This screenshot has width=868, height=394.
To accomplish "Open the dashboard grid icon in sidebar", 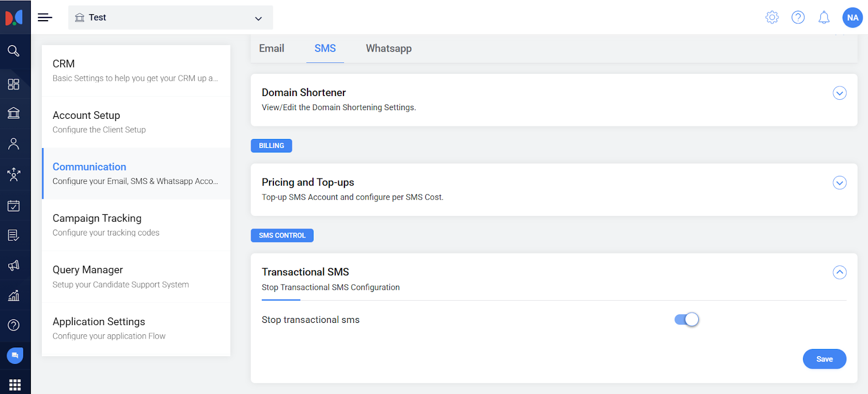I will (x=14, y=84).
